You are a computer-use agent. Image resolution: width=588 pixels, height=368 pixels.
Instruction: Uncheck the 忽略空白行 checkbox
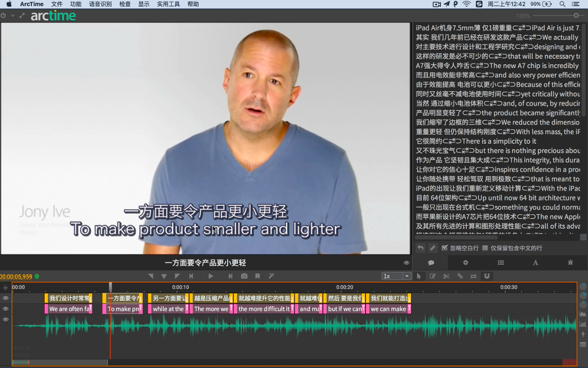click(444, 248)
